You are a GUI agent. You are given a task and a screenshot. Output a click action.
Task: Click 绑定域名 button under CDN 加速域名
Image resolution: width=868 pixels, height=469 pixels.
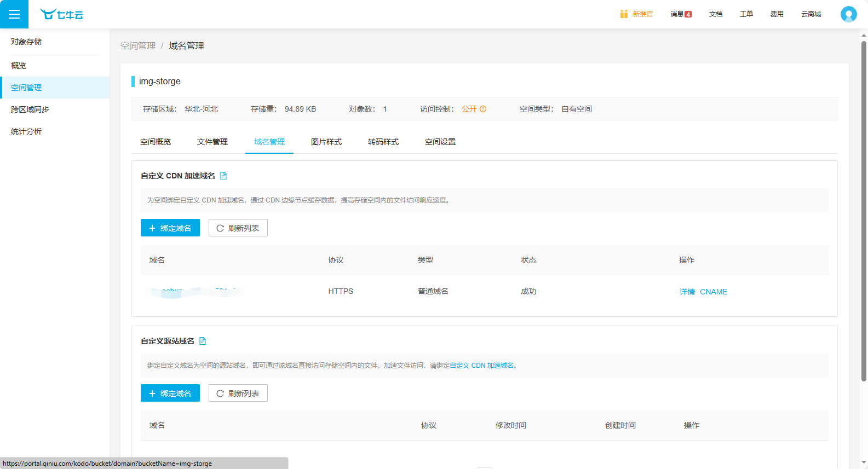[x=170, y=228]
